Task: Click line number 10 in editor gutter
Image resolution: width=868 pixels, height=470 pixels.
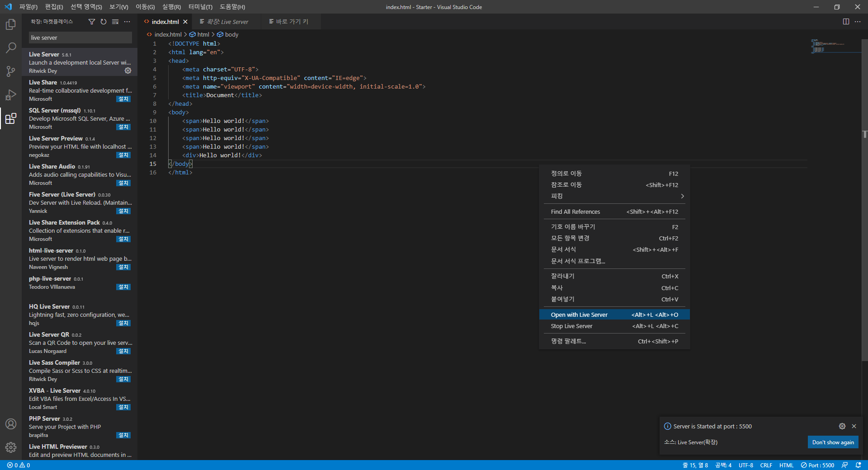Action: (x=153, y=121)
